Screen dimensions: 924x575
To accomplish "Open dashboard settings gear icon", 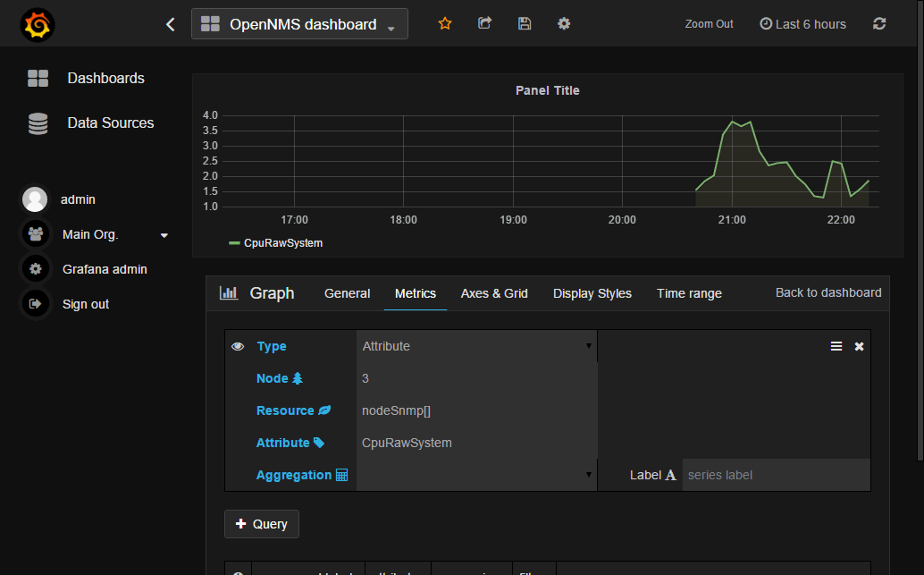I will [564, 23].
